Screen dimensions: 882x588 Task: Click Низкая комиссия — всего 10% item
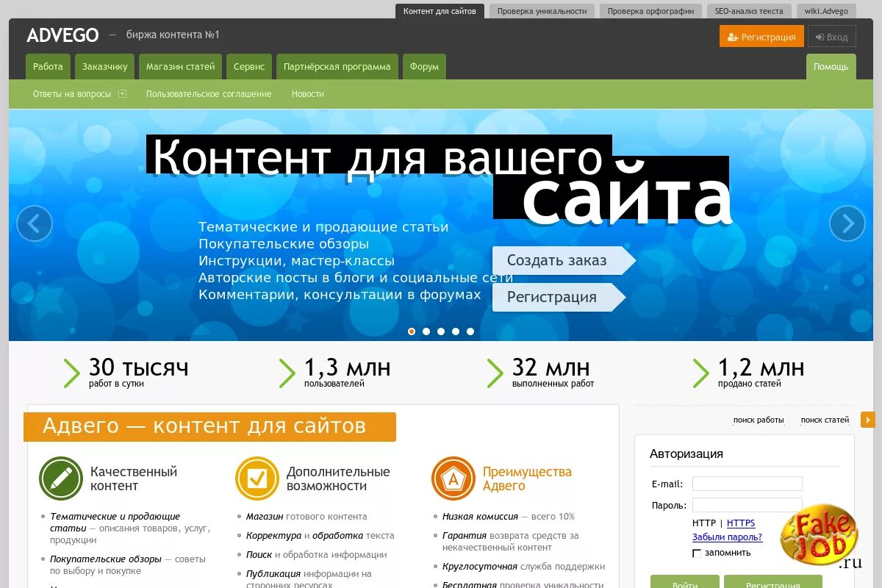point(509,517)
